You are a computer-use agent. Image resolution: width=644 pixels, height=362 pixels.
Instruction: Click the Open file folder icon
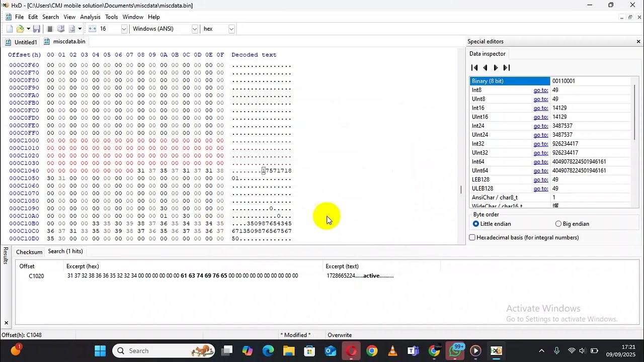[x=20, y=29]
